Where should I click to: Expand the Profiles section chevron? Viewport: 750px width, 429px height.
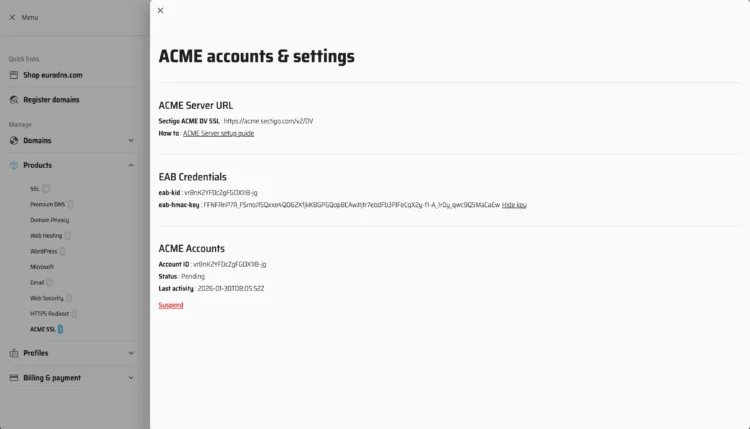(x=131, y=353)
